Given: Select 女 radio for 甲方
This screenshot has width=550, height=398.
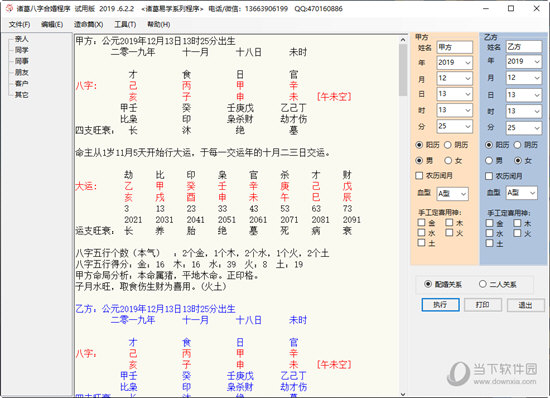Looking at the screenshot, I should tap(448, 161).
